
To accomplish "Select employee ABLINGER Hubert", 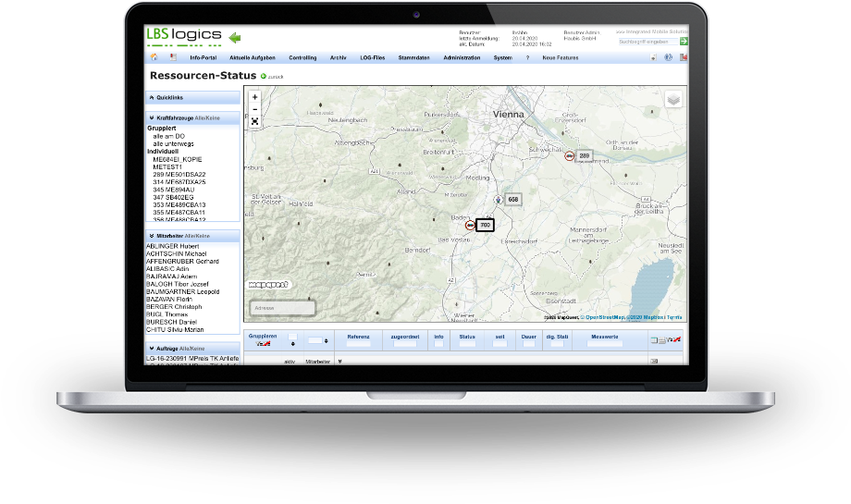I will tap(173, 246).
